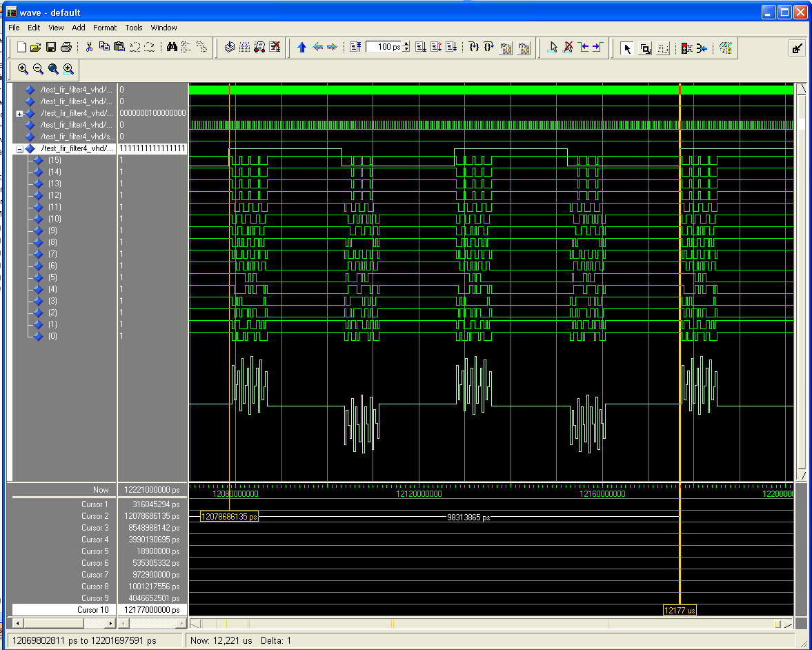812x650 pixels.
Task: Click the Zoom Full magnifier
Action: tap(53, 69)
